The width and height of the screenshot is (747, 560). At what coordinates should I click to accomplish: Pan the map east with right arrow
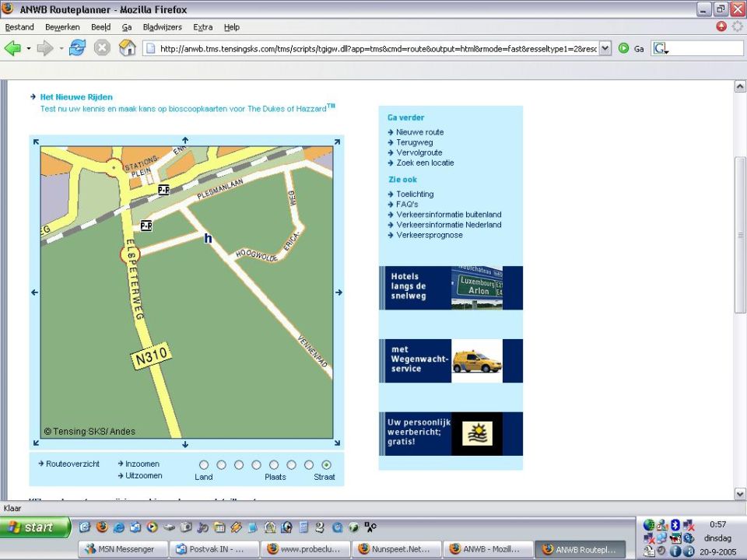pyautogui.click(x=338, y=292)
